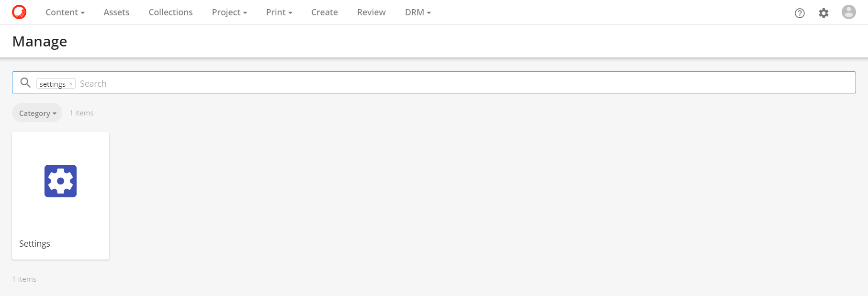The height and width of the screenshot is (296, 868).
Task: Open the Create page
Action: pyautogui.click(x=324, y=12)
